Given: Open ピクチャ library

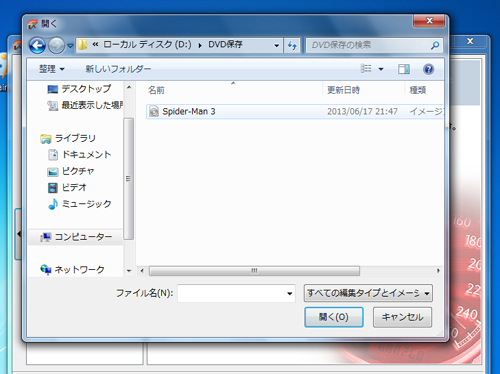Looking at the screenshot, I should coord(78,171).
